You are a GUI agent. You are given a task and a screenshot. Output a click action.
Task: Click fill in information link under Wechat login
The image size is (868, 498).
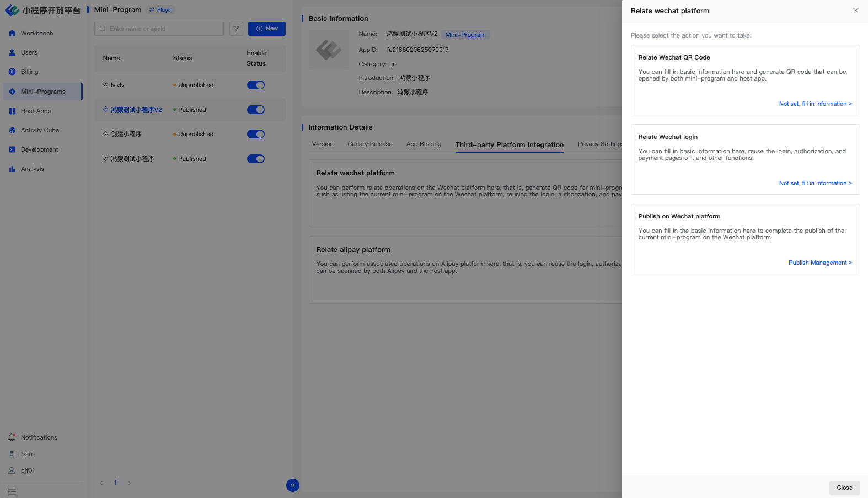[x=815, y=183]
